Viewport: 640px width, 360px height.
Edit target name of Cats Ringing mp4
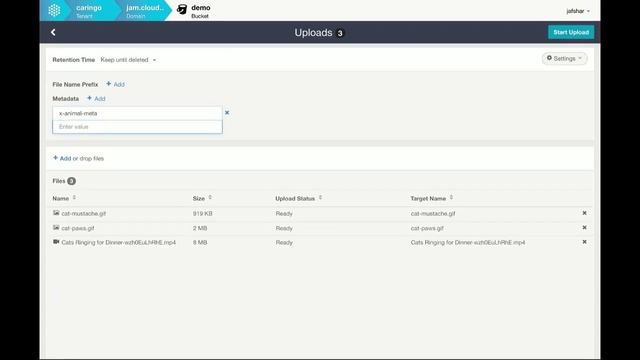click(x=468, y=242)
